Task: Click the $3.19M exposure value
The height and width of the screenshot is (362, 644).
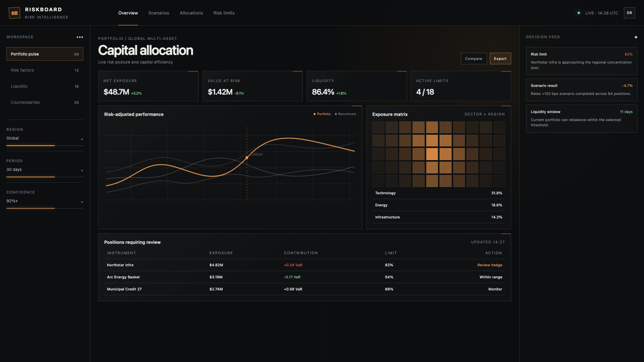Action: click(216, 277)
